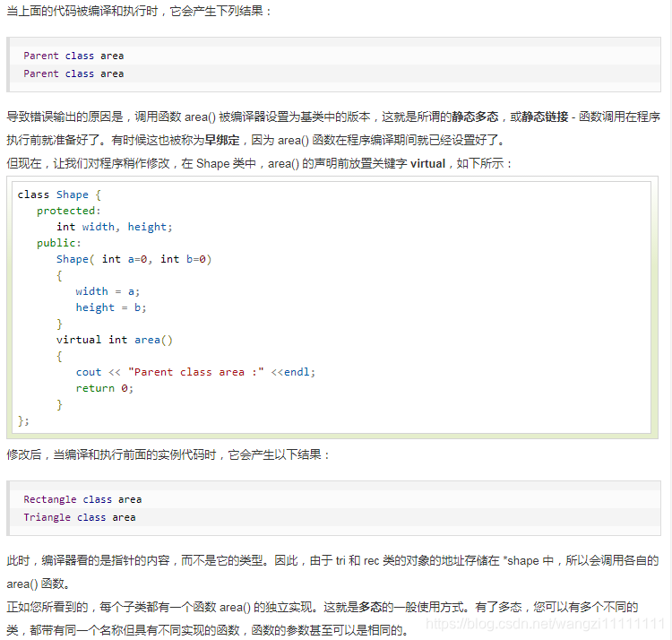Click the closing '};' of class Shape

click(23, 421)
